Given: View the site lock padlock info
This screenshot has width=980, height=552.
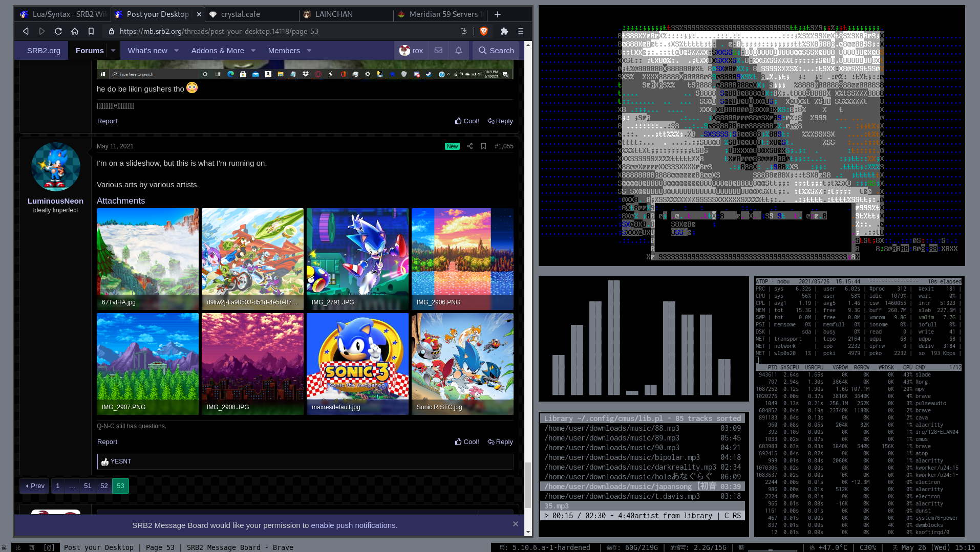Looking at the screenshot, I should click(111, 31).
